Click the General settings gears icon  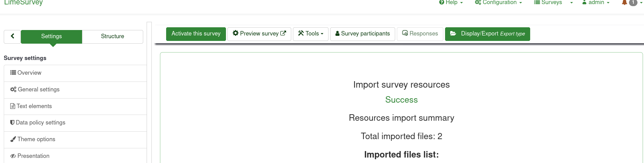pos(13,89)
